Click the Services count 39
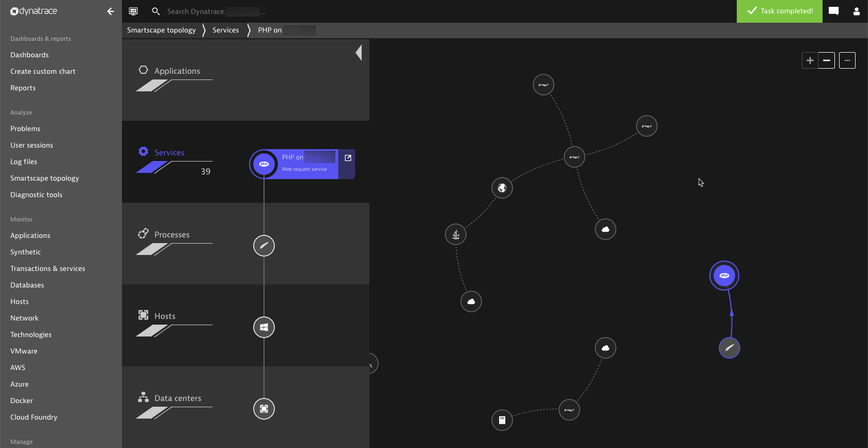The height and width of the screenshot is (448, 868). pos(206,171)
